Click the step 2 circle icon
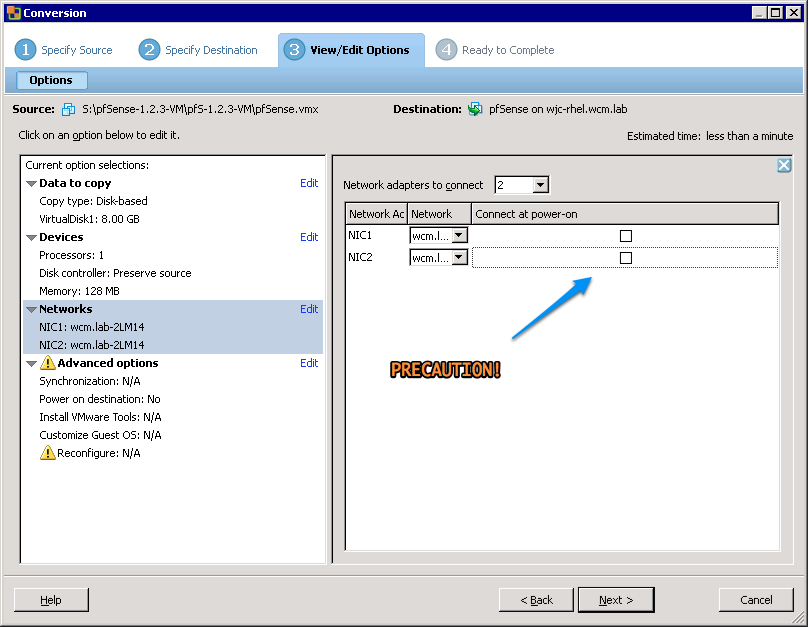This screenshot has width=808, height=627. point(149,49)
